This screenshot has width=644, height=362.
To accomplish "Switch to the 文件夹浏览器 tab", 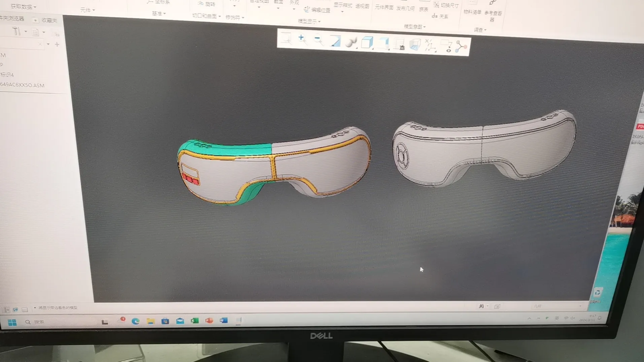I will click(12, 19).
